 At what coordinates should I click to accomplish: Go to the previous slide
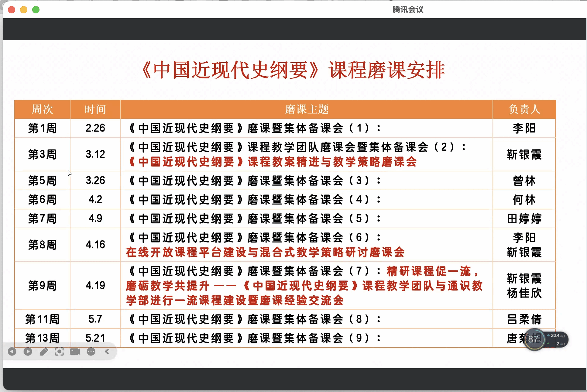tap(12, 352)
